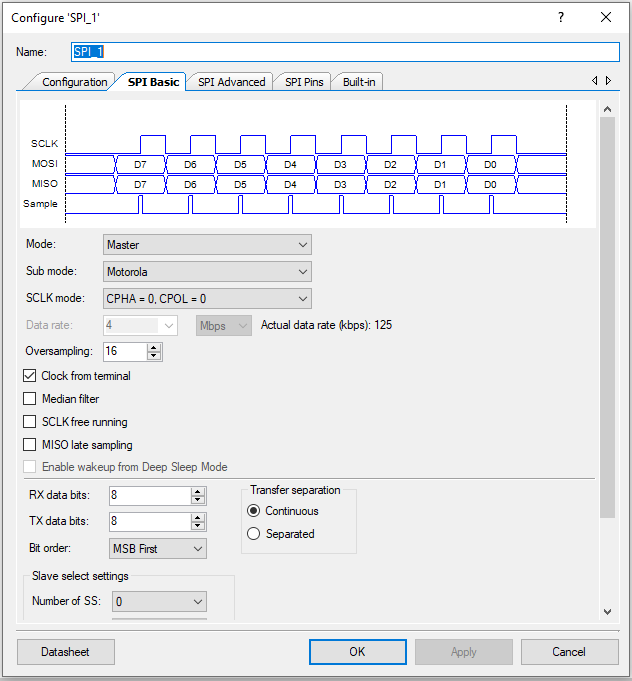
Task: Enable SCLK free running checkbox
Action: (30, 422)
